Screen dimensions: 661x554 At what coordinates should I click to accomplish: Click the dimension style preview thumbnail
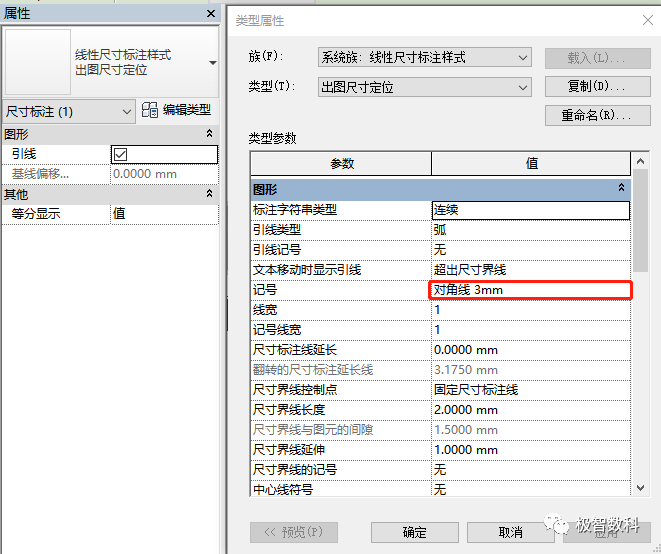pyautogui.click(x=38, y=62)
